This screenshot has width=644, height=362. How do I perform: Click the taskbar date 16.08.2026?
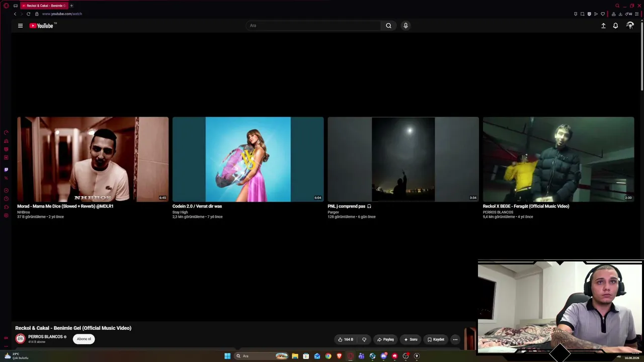pos(632,358)
